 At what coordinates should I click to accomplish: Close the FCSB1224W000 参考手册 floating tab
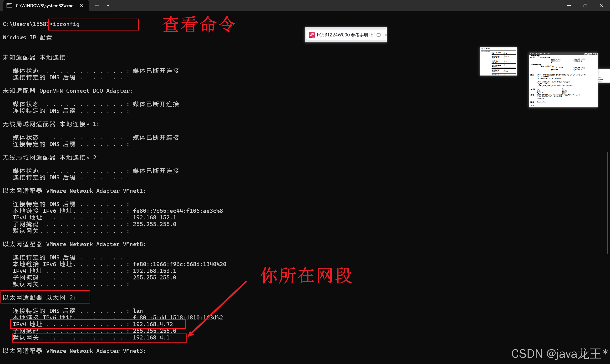[x=385, y=35]
